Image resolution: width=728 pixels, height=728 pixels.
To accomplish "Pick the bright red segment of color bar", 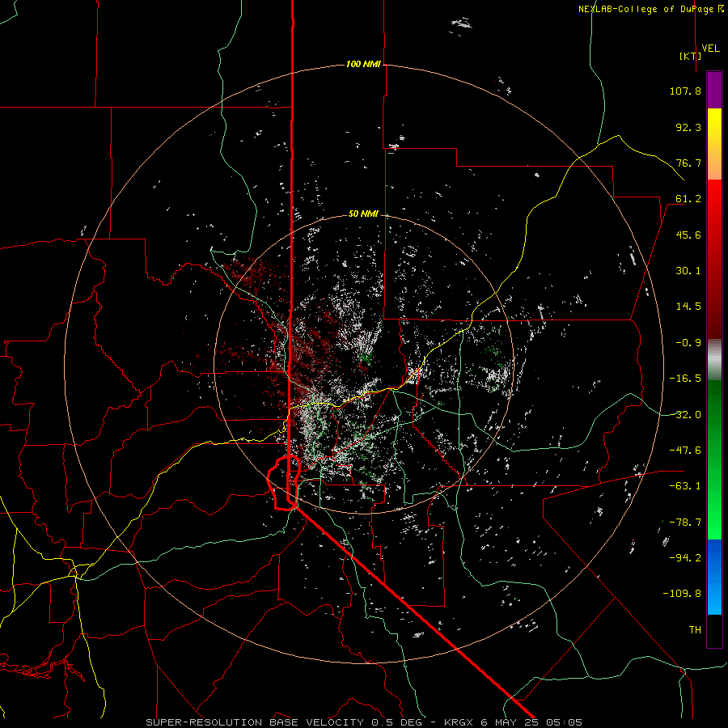I will point(714,259).
